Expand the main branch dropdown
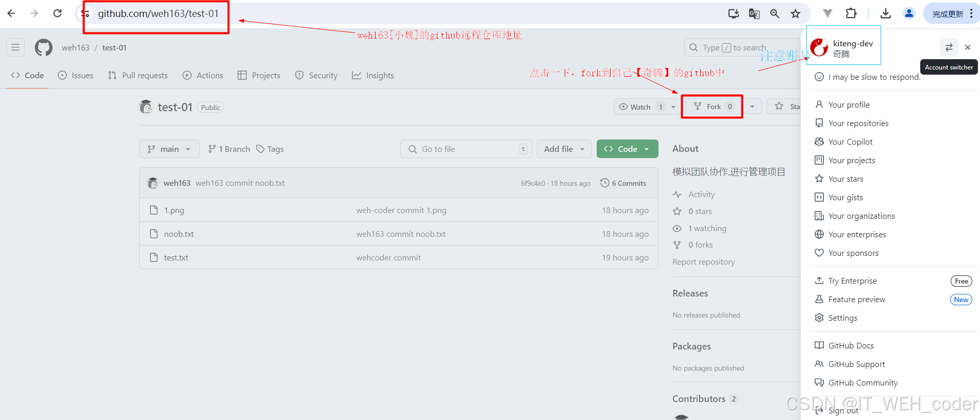This screenshot has width=980, height=420. [x=169, y=149]
